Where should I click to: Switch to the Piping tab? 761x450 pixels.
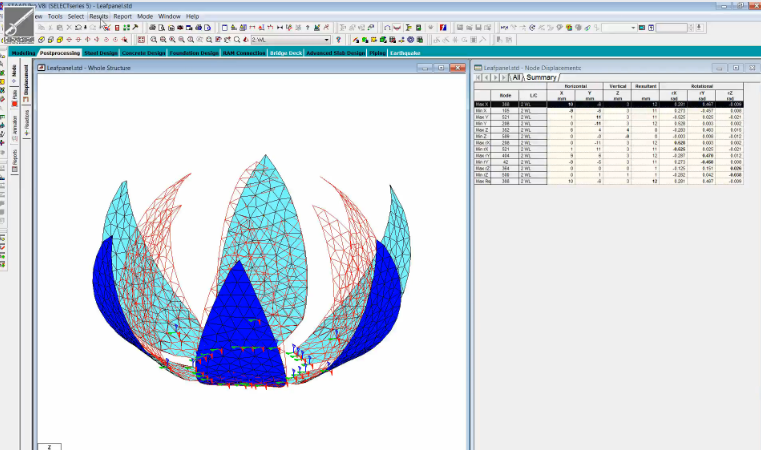(x=377, y=53)
